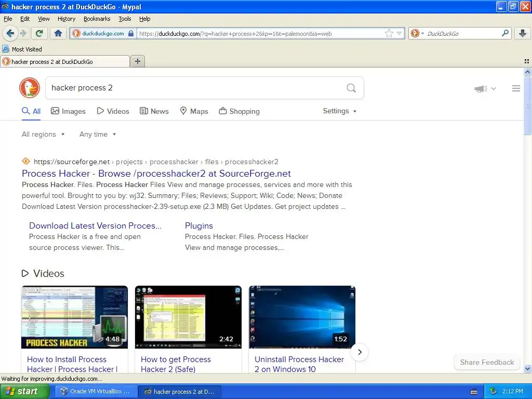Screen dimensions: 532x399
Task: Submit search with the magnifier in the search box
Action: point(351,88)
